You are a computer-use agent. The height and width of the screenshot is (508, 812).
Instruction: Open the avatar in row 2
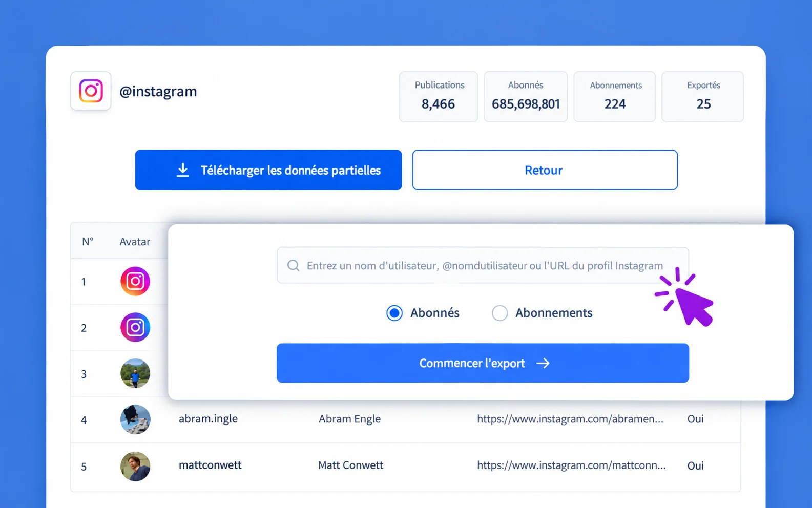click(135, 327)
